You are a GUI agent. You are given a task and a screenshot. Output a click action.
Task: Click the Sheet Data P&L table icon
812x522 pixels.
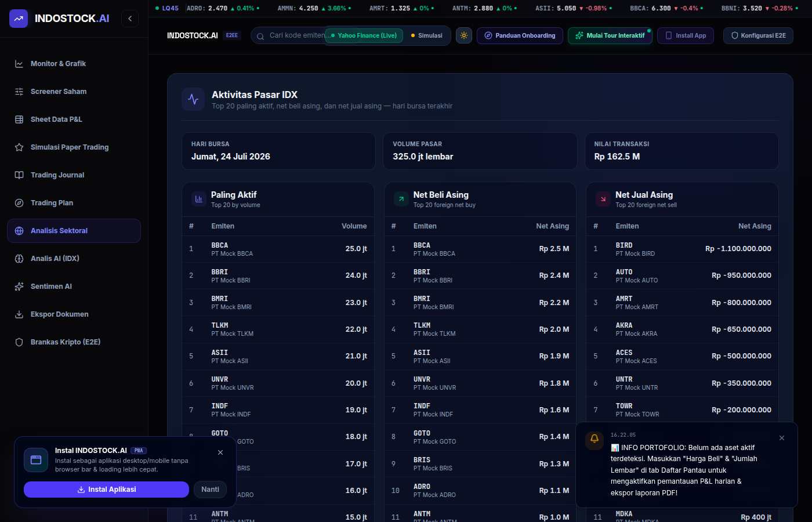point(19,119)
